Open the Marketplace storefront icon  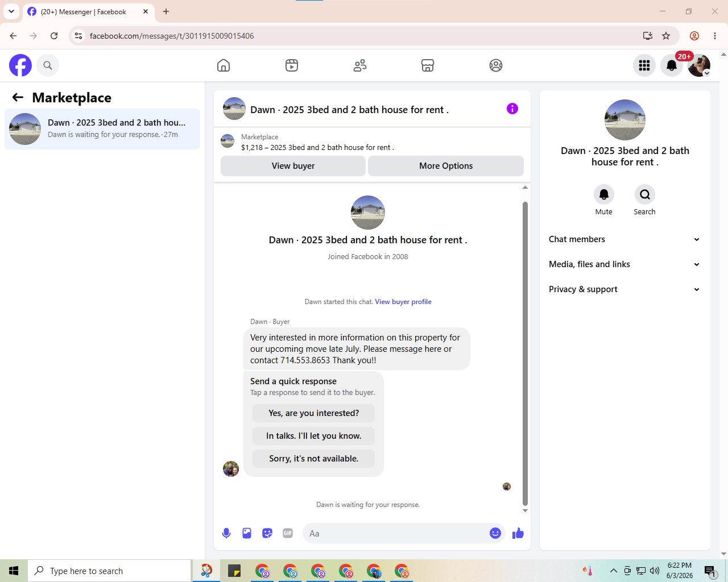pyautogui.click(x=428, y=65)
